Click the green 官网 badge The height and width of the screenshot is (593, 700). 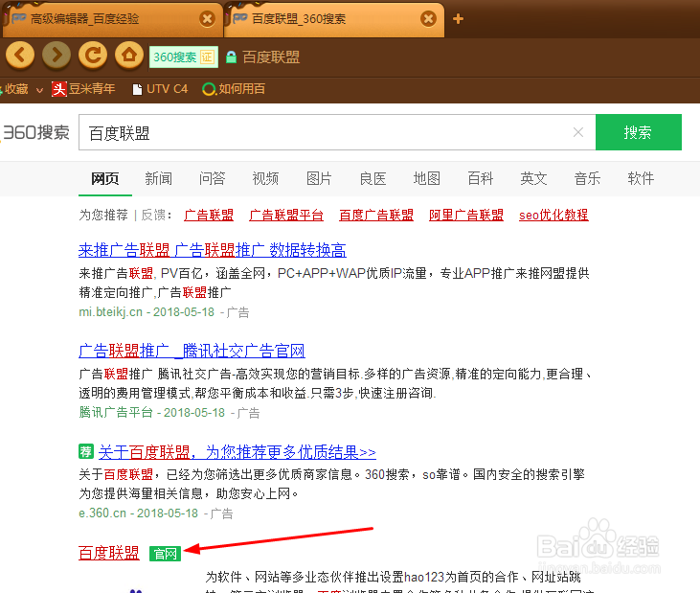pos(165,554)
